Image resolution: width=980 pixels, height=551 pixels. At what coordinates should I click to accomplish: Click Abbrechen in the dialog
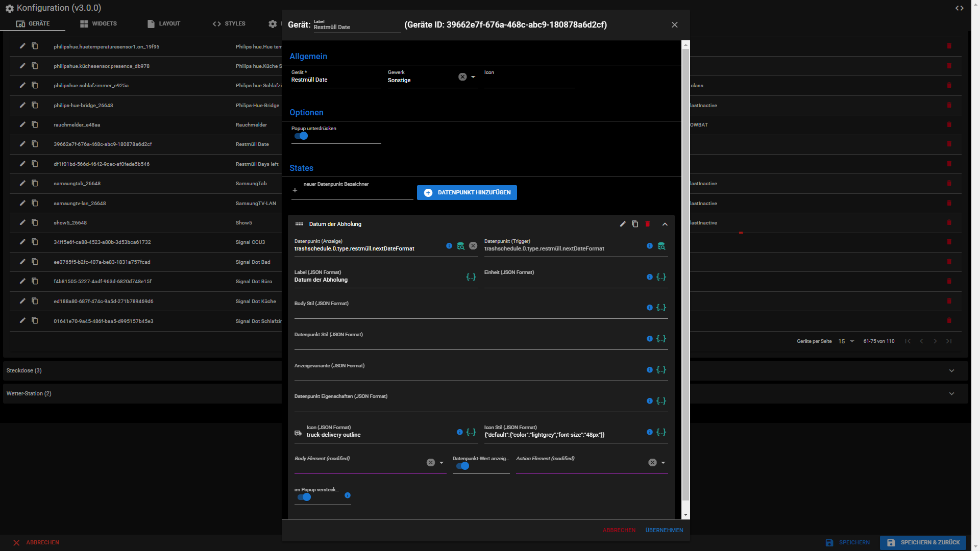pos(619,531)
